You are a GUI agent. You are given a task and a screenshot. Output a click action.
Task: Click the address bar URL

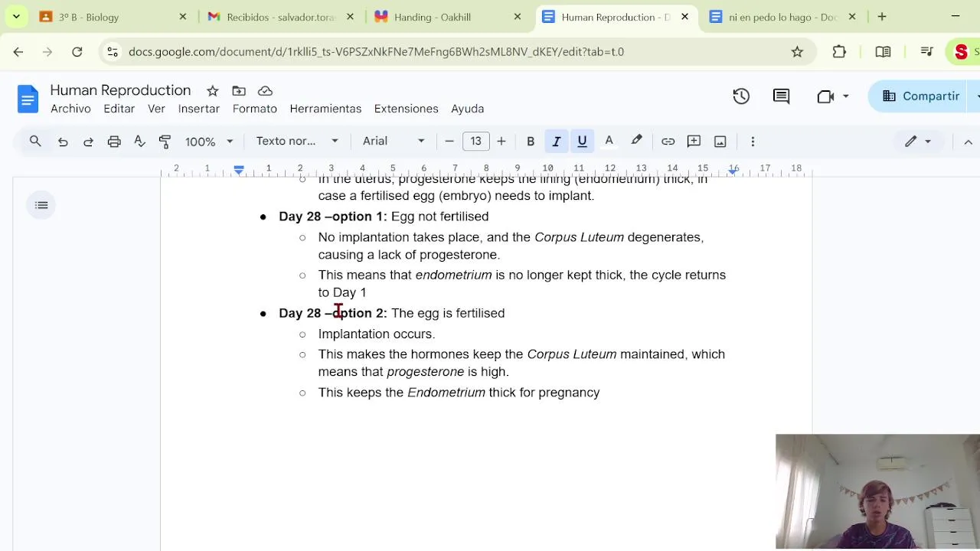click(x=376, y=52)
